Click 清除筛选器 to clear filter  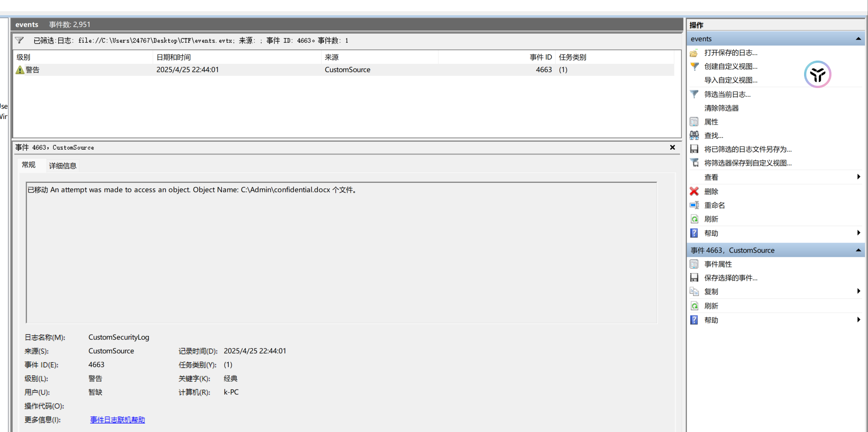tap(721, 108)
